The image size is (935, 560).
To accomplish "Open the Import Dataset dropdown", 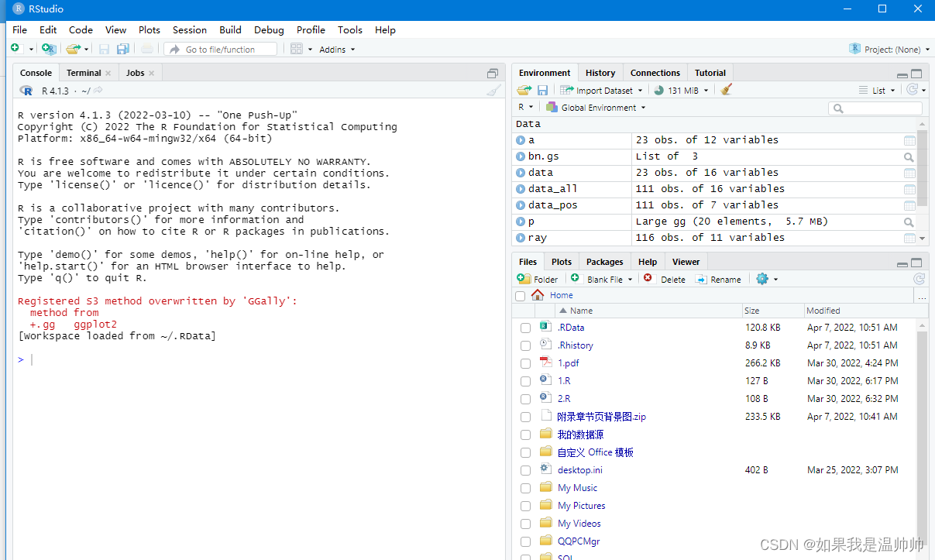I will (602, 91).
